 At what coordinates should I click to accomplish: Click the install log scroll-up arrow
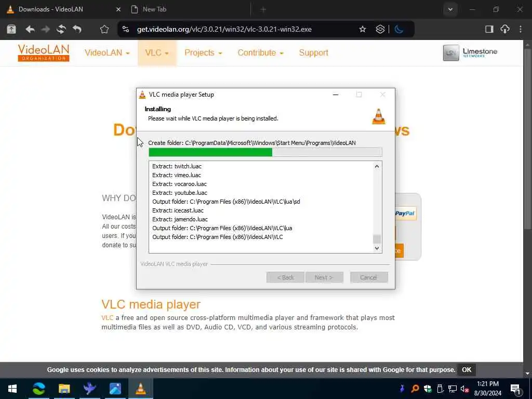[x=377, y=166]
